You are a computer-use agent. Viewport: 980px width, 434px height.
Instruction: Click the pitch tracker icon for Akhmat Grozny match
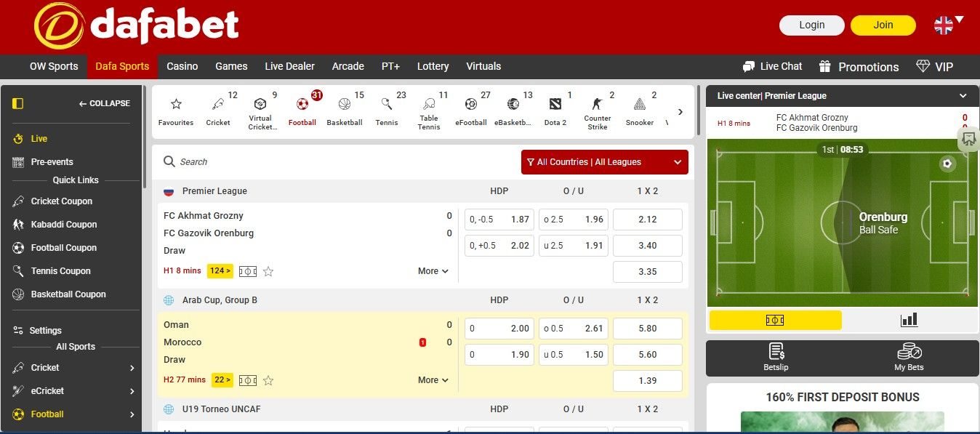247,271
